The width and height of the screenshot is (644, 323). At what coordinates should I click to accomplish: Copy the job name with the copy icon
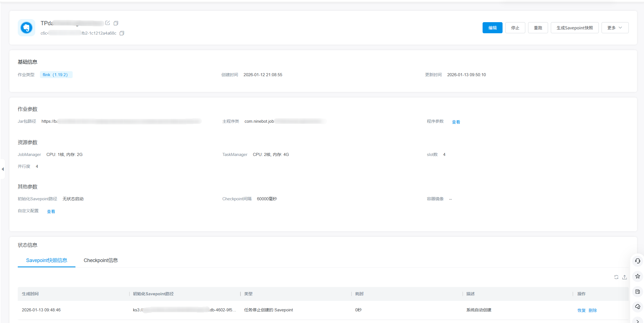pos(116,23)
